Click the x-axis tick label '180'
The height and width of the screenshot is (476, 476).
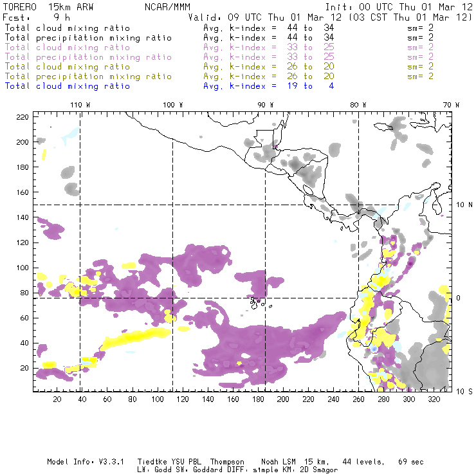[258, 399]
